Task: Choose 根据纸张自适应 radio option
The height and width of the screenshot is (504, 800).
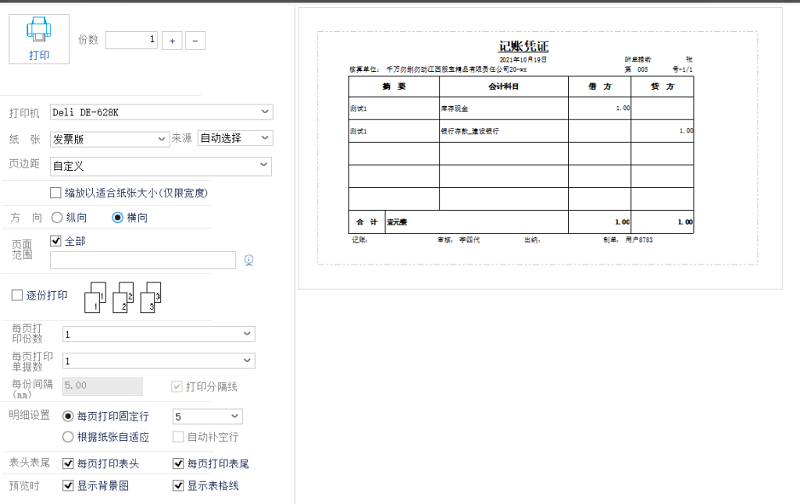Action: tap(68, 437)
